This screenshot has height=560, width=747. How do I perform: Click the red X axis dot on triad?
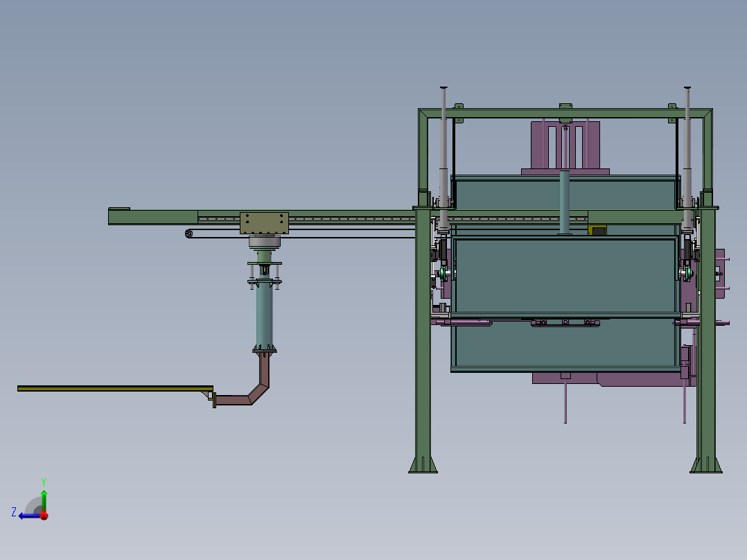(x=44, y=516)
